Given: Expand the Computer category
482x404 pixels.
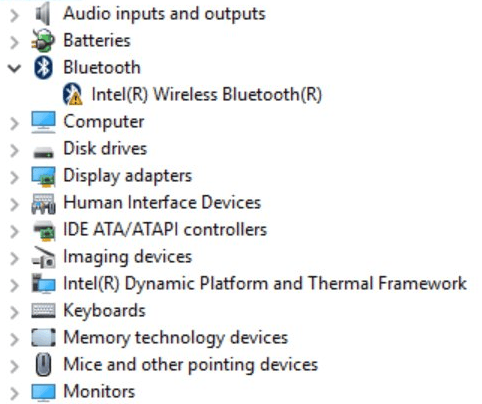Looking at the screenshot, I should coord(14,123).
